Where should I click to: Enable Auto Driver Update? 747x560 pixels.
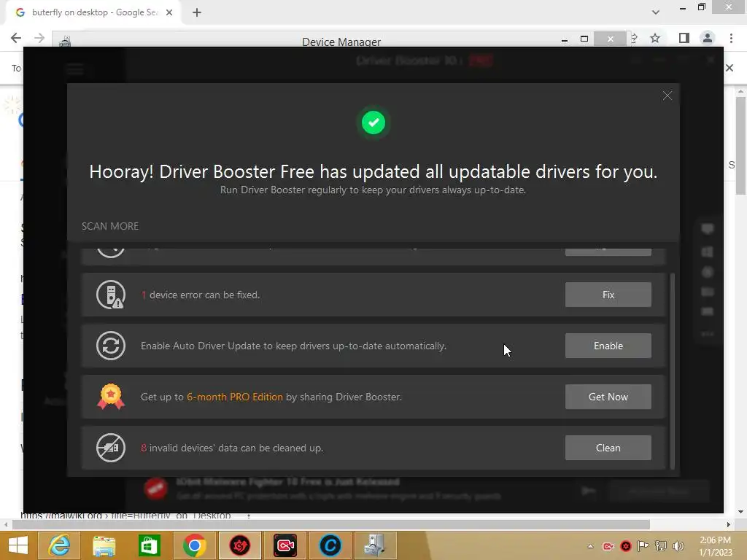point(608,346)
